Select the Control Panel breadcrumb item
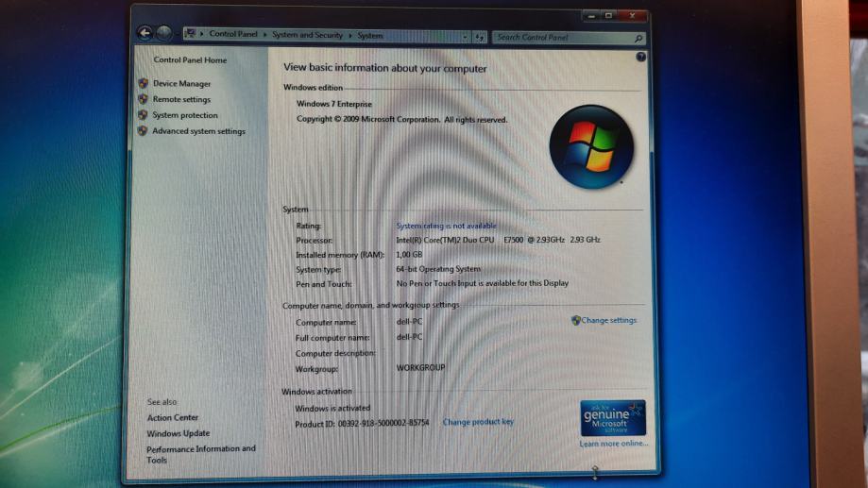The image size is (868, 488). [232, 34]
